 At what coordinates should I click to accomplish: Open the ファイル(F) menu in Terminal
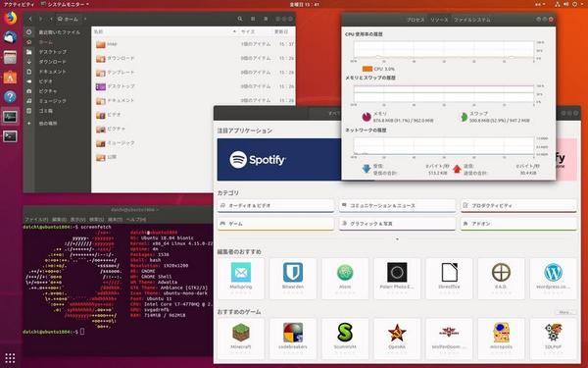[36, 219]
